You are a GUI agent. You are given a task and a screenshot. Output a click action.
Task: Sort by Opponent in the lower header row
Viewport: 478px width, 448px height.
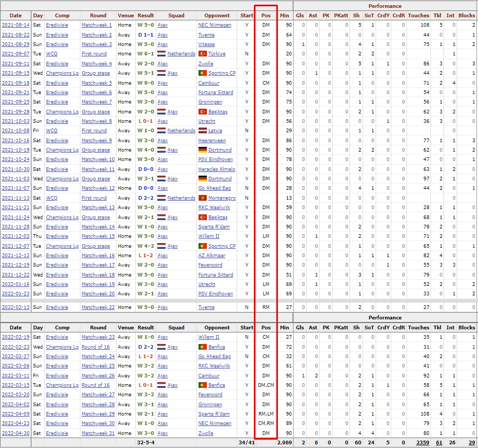pyautogui.click(x=217, y=328)
